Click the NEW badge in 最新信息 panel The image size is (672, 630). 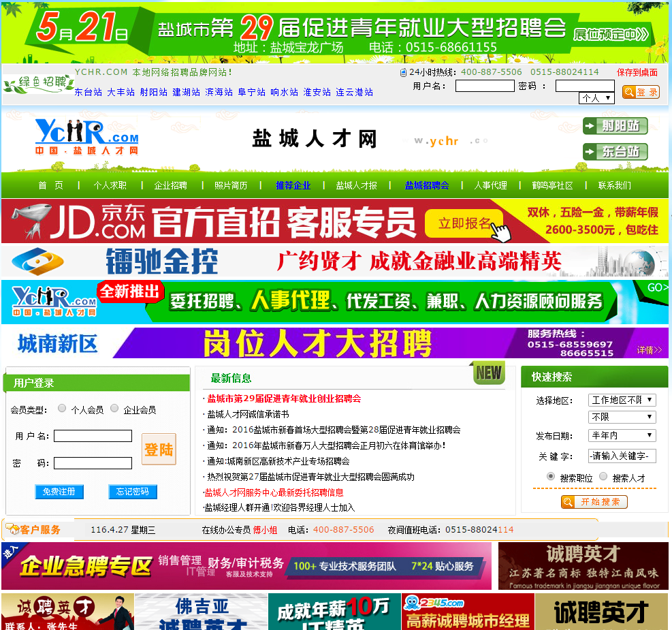[489, 373]
